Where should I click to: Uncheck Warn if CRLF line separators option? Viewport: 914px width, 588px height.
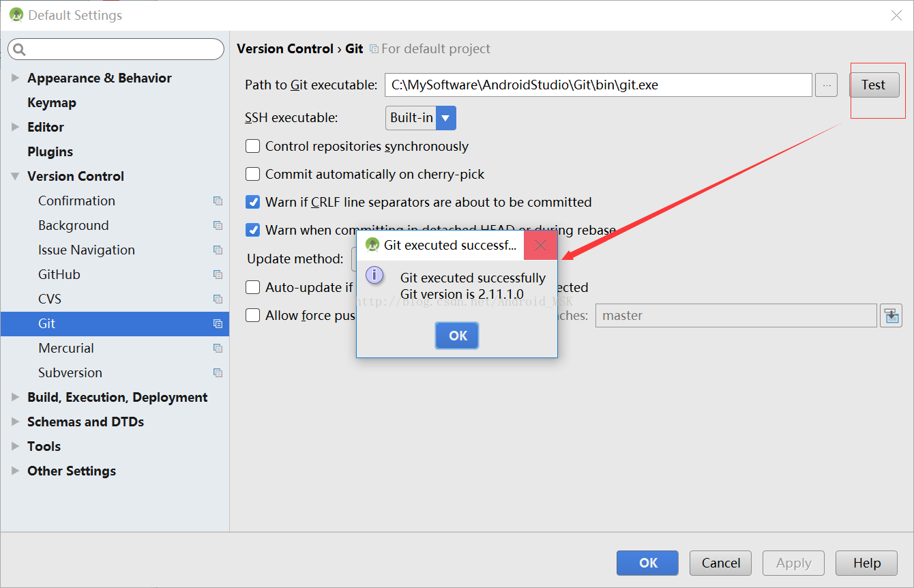click(x=252, y=202)
